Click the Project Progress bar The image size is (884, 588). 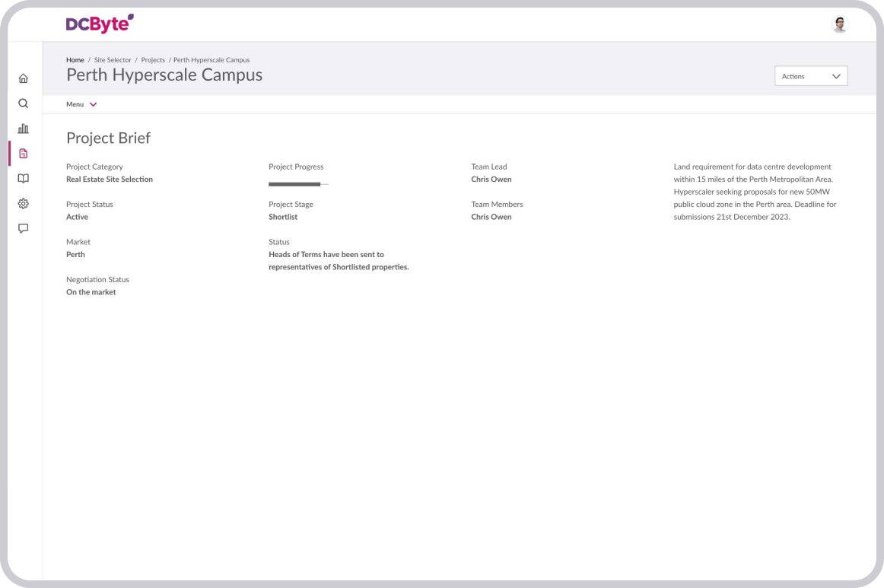click(x=298, y=184)
